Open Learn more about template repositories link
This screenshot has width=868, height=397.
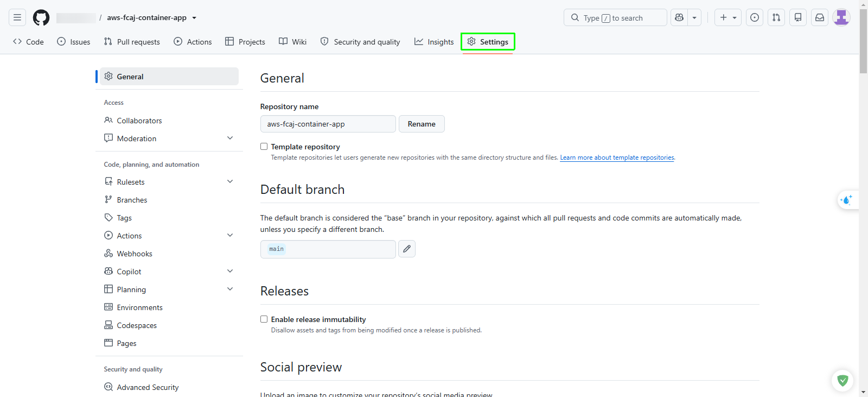click(x=617, y=157)
